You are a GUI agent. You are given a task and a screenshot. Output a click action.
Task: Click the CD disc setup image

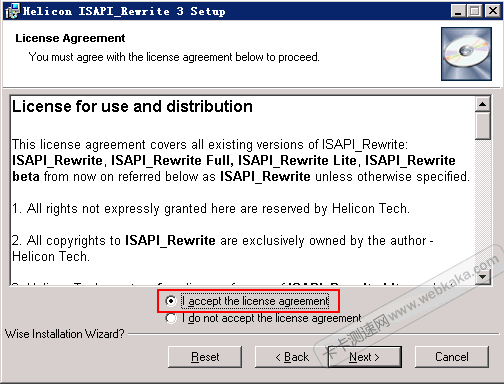pyautogui.click(x=466, y=54)
